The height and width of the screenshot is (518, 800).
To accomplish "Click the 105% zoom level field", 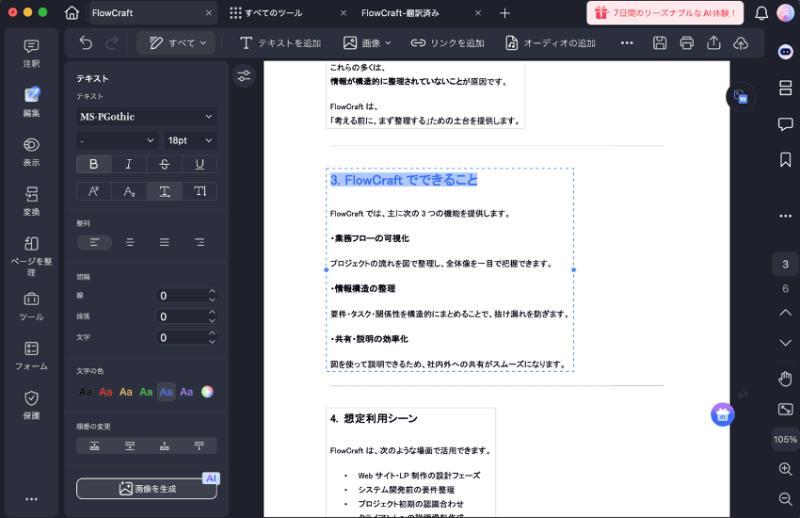I will (785, 439).
